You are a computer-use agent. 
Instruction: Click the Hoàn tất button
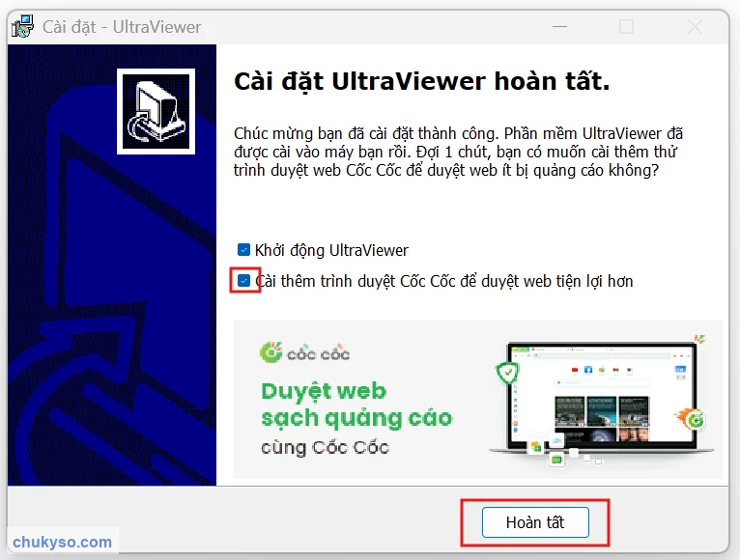click(535, 522)
